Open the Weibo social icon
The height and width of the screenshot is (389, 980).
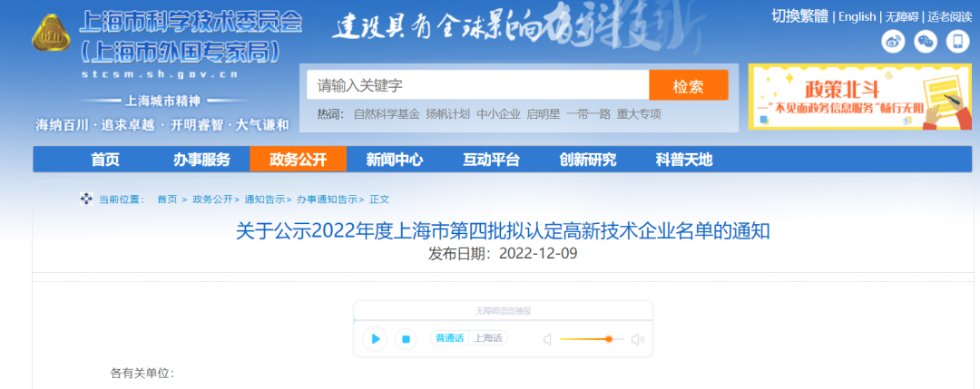click(894, 42)
